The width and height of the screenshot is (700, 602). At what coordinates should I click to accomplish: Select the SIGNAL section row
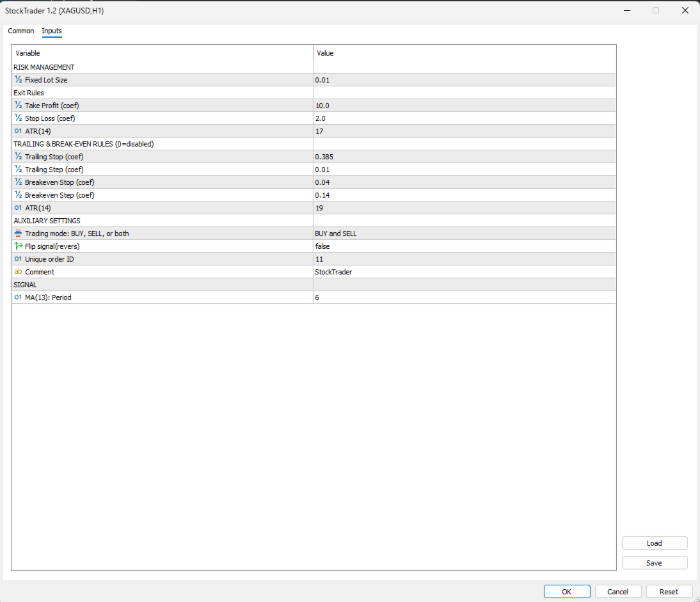pyautogui.click(x=314, y=285)
